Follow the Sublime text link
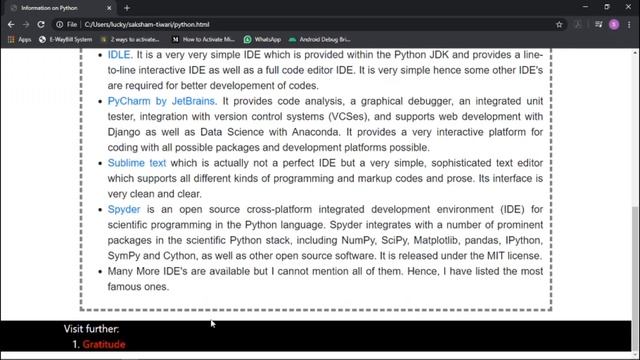This screenshot has height=360, width=640. (x=137, y=163)
